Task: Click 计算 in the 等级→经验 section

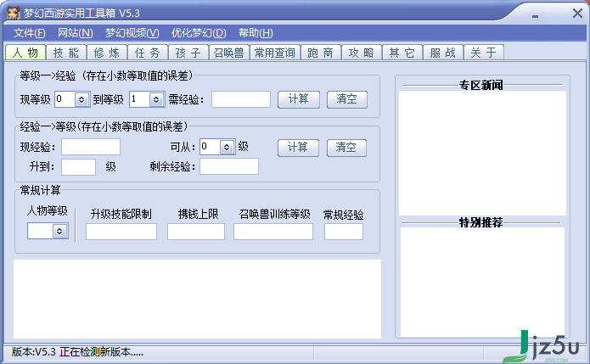Action: [x=299, y=99]
